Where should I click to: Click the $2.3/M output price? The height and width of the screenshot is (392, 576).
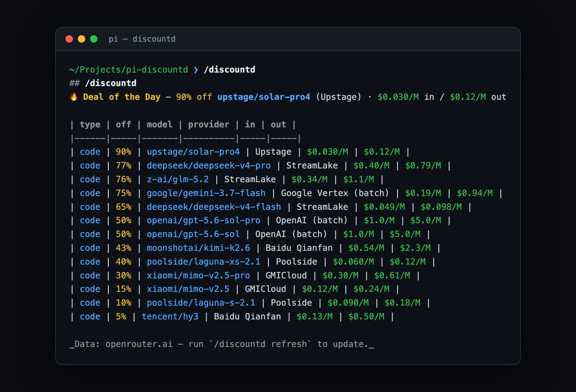click(x=415, y=248)
